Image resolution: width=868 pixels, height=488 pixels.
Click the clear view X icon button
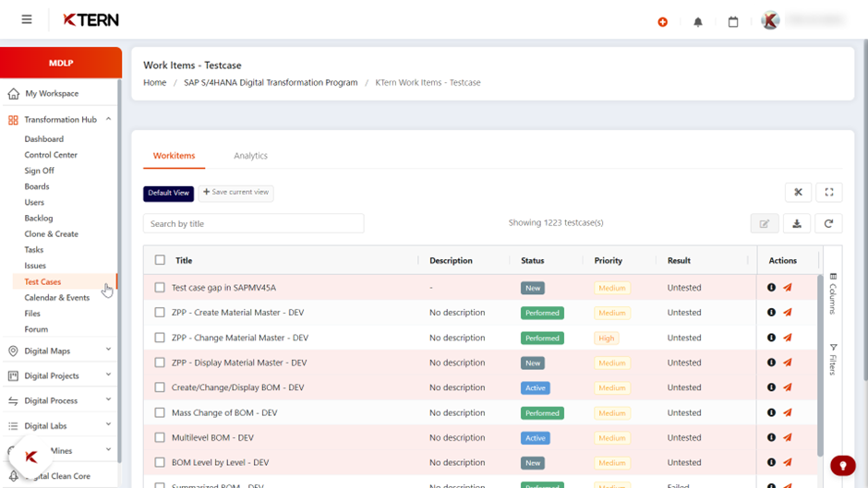point(798,193)
